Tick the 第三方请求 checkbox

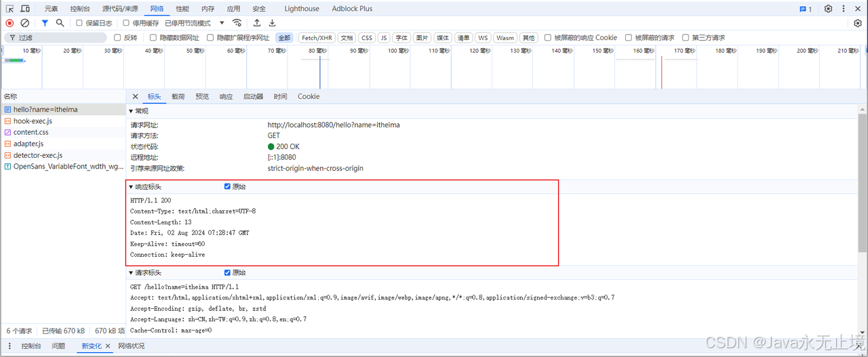pos(686,38)
